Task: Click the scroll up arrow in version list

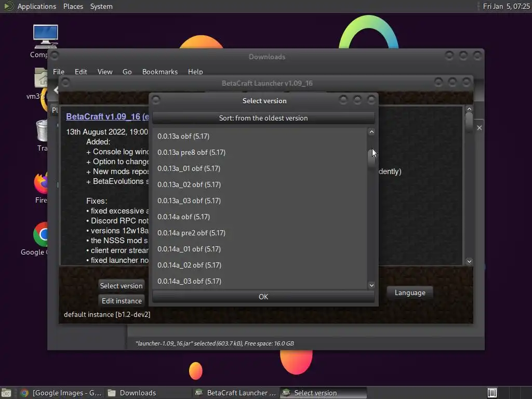Action: pyautogui.click(x=371, y=132)
